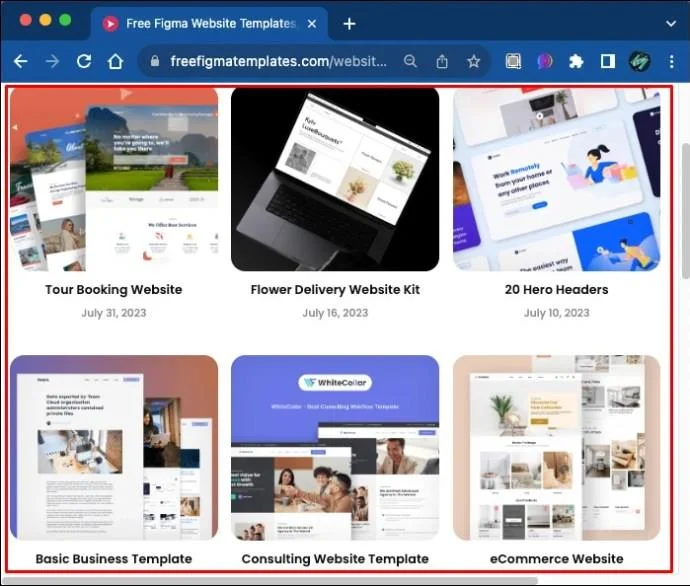Open the Tour Booking Website title link
This screenshot has width=690, height=586.
pos(114,289)
